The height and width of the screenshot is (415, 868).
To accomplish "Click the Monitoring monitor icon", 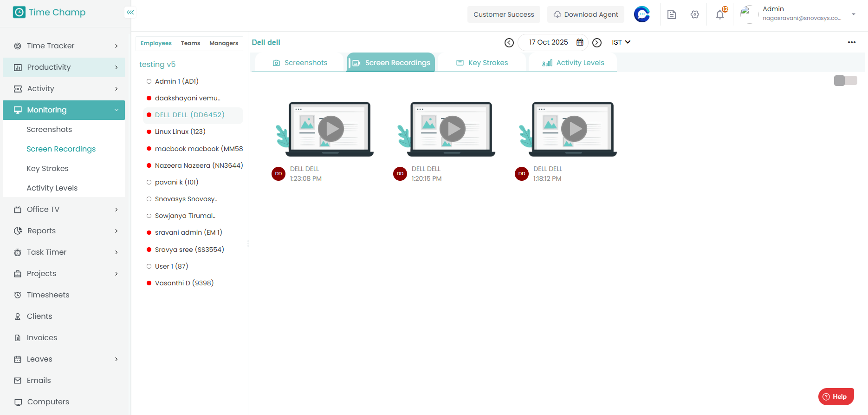I will point(18,110).
